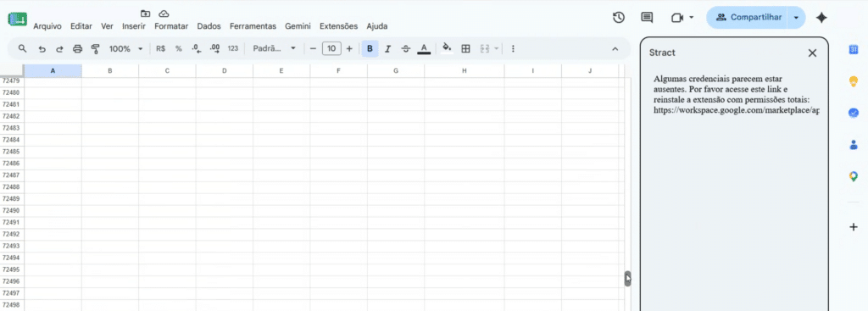The width and height of the screenshot is (868, 311).
Task: Open the Extensões menu
Action: click(339, 26)
